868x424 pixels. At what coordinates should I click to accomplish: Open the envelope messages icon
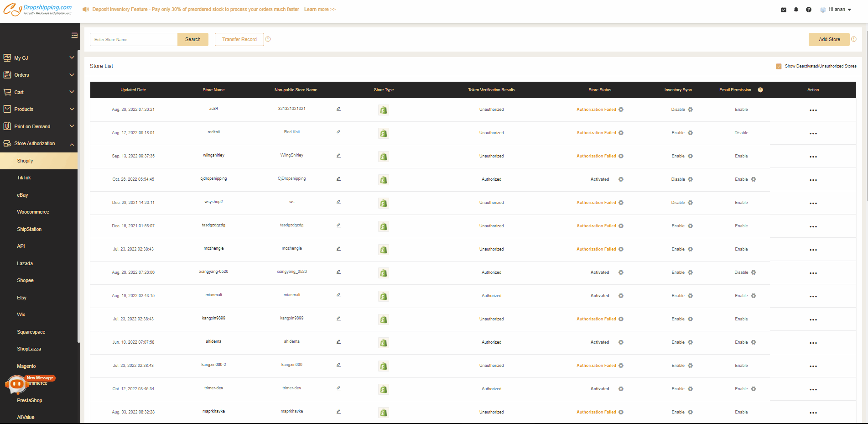(784, 9)
